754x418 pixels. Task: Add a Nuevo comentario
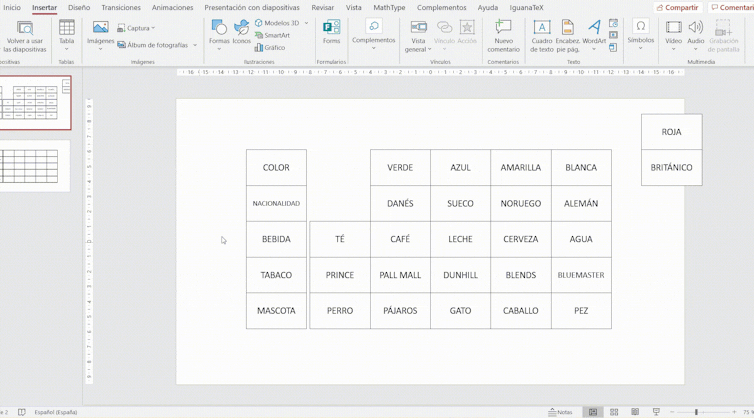[x=503, y=35]
